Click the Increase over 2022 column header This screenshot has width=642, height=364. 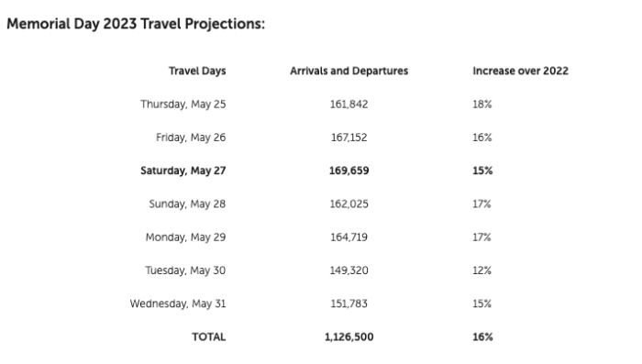click(x=520, y=71)
